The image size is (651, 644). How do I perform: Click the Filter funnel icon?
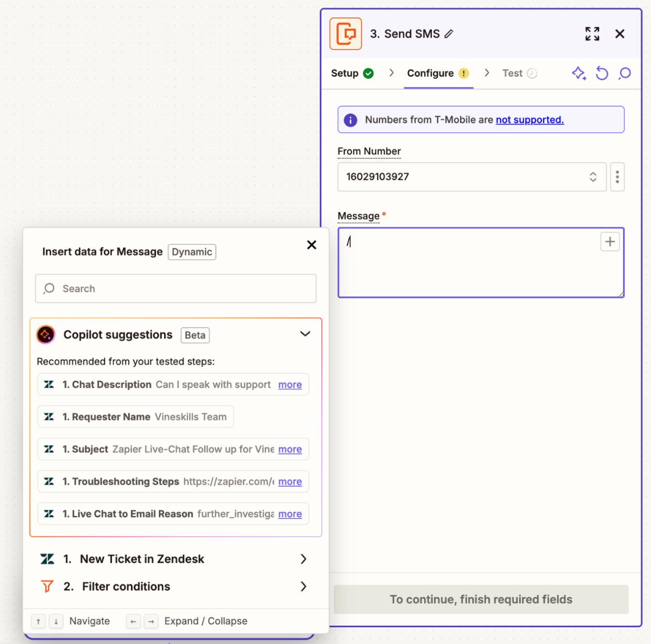tap(47, 587)
